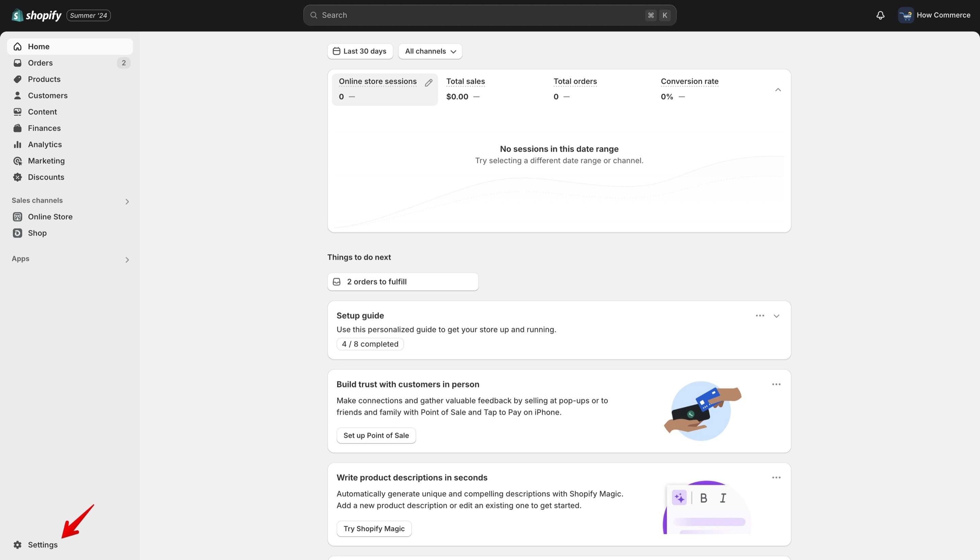The image size is (980, 560).
Task: Open Discounts in the sidebar
Action: coord(70,177)
